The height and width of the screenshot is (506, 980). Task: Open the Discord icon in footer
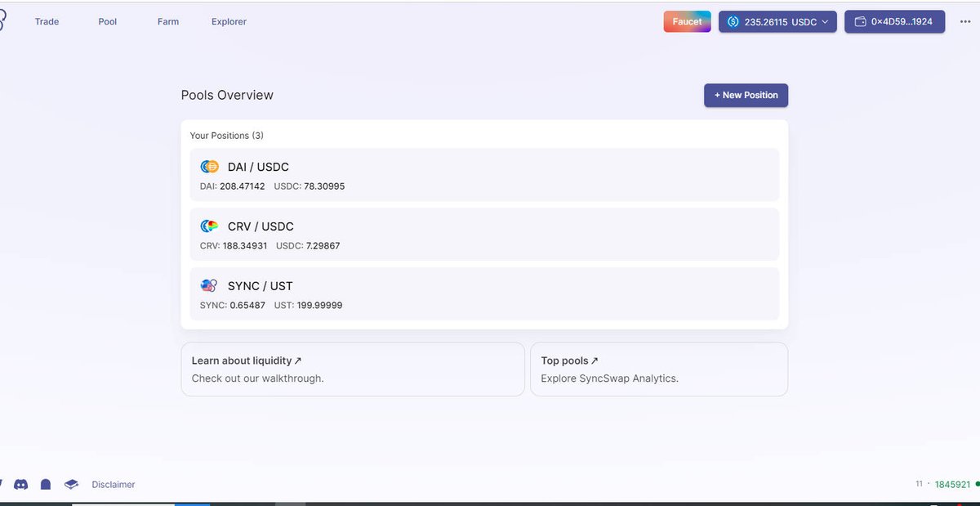click(21, 484)
